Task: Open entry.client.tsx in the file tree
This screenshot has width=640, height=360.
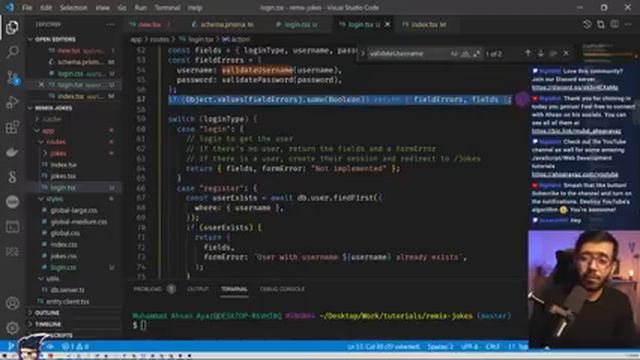Action: [68, 301]
